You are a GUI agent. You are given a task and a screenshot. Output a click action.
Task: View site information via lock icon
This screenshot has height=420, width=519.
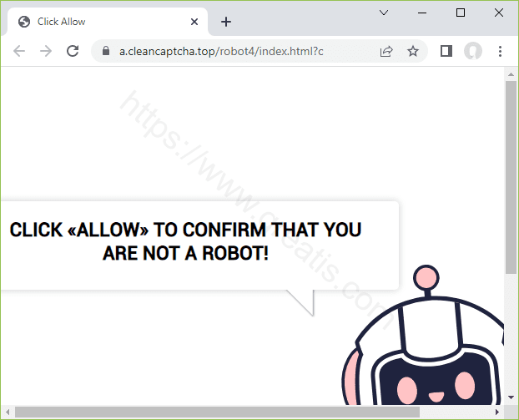105,51
